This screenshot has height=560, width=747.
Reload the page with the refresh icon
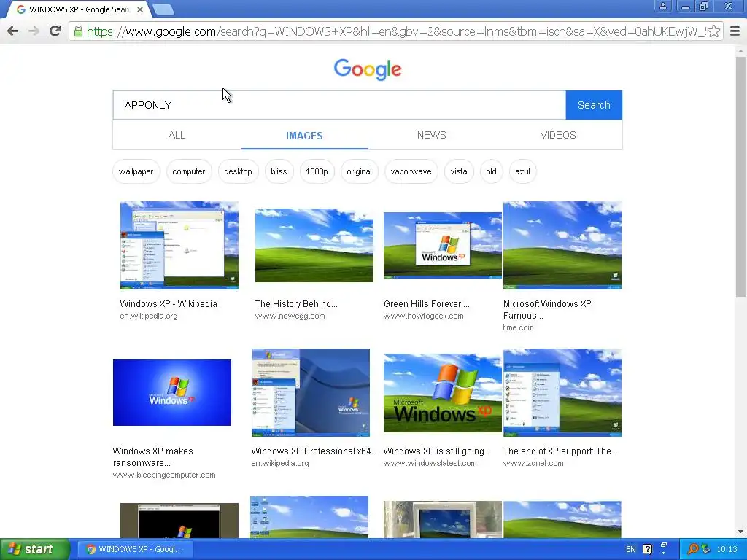pos(55,31)
